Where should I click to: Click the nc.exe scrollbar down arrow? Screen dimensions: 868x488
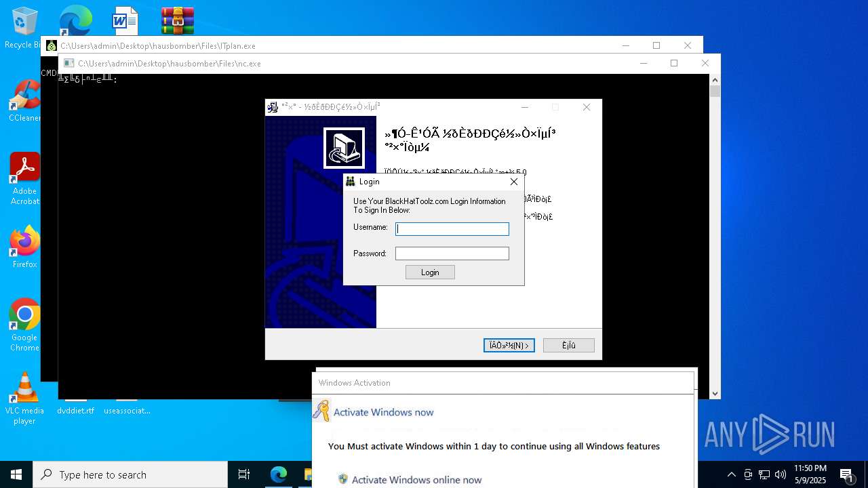coord(715,393)
